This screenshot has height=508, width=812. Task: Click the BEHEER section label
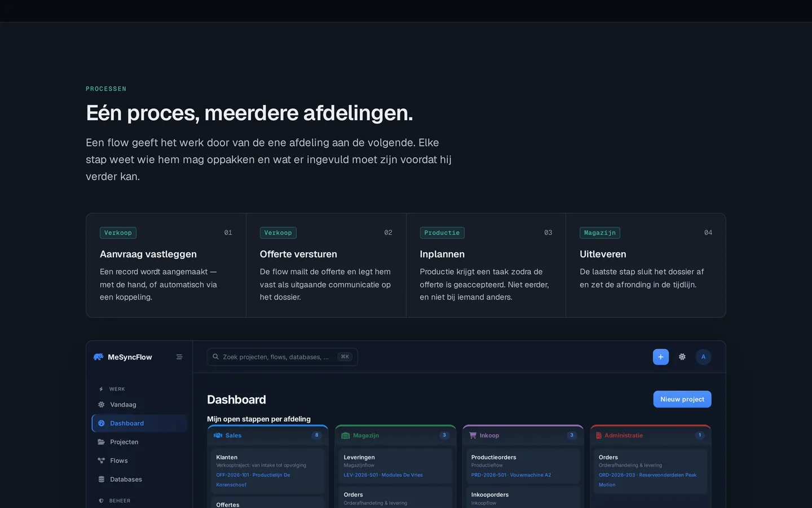click(120, 501)
